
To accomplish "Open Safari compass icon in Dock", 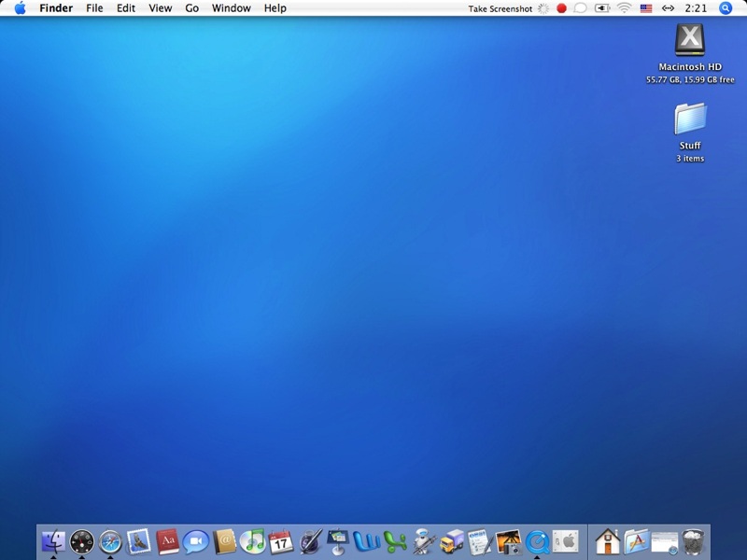I will coord(110,542).
